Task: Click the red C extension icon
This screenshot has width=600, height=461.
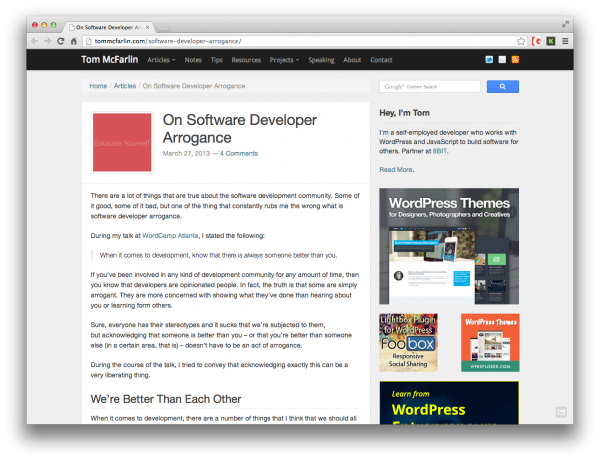Action: point(536,41)
